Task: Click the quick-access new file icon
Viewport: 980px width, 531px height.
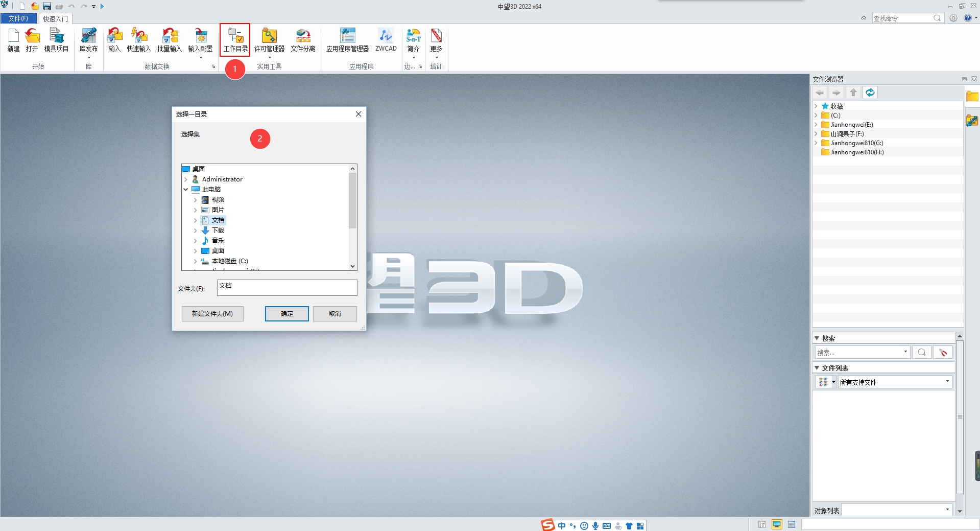Action: (22, 6)
